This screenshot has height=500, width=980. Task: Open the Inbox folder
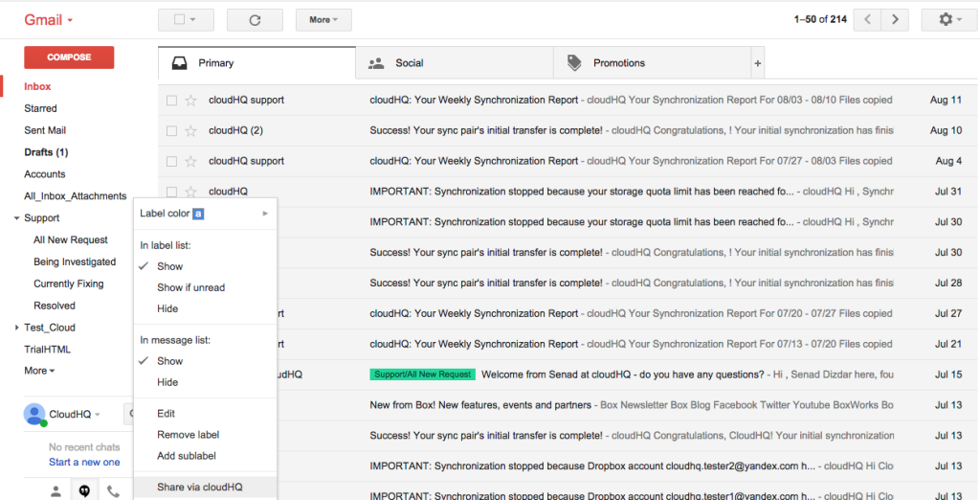click(37, 87)
